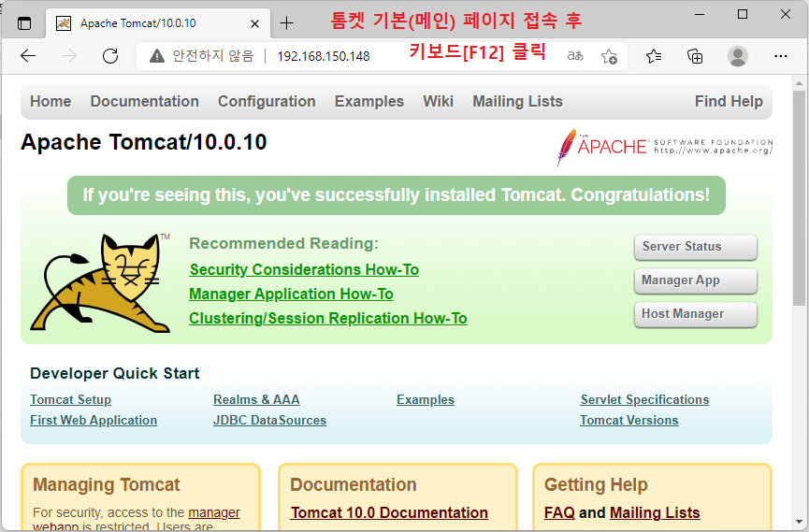Viewport: 809px width, 532px height.
Task: Click the browser back arrow
Action: [28, 56]
